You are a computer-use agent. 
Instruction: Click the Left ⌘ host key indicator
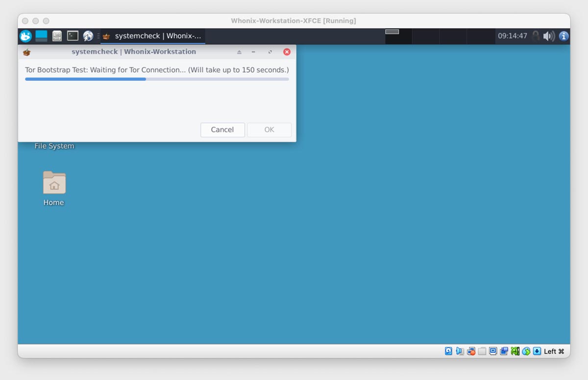[x=554, y=351]
